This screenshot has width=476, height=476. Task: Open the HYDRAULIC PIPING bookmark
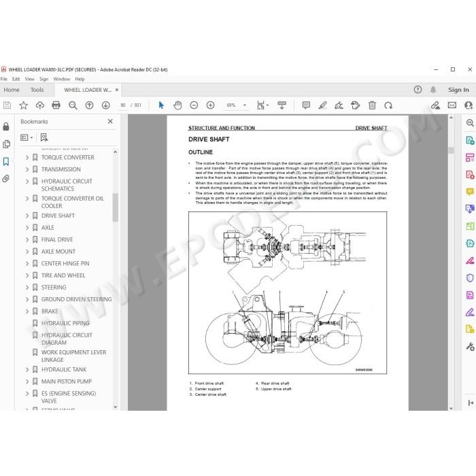tap(65, 323)
